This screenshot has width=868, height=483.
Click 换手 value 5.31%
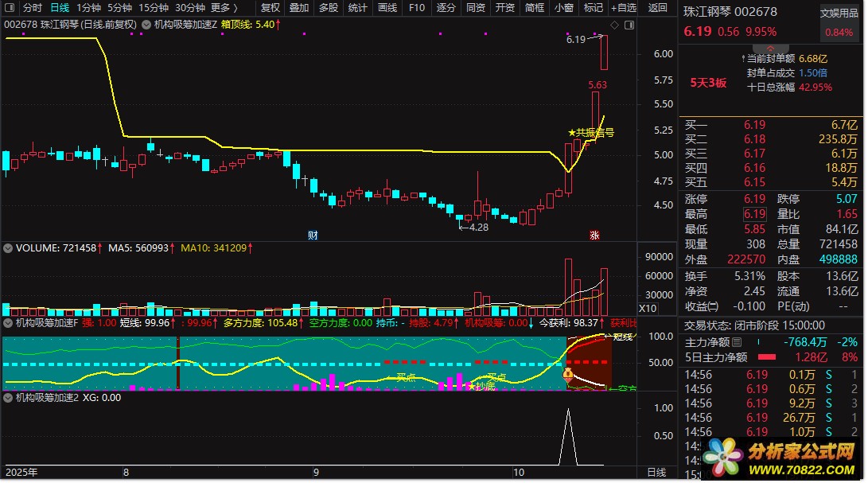(749, 276)
